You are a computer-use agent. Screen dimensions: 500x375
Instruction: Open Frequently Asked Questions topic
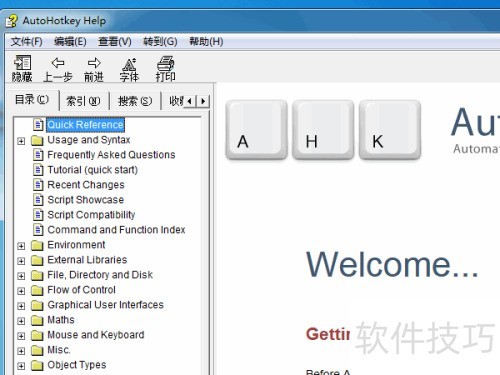(111, 155)
